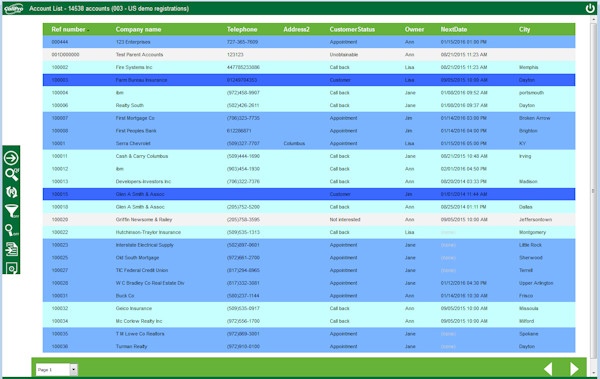The image size is (600, 379).
Task: Open the QF magnifier quick find tool
Action: [x=11, y=174]
